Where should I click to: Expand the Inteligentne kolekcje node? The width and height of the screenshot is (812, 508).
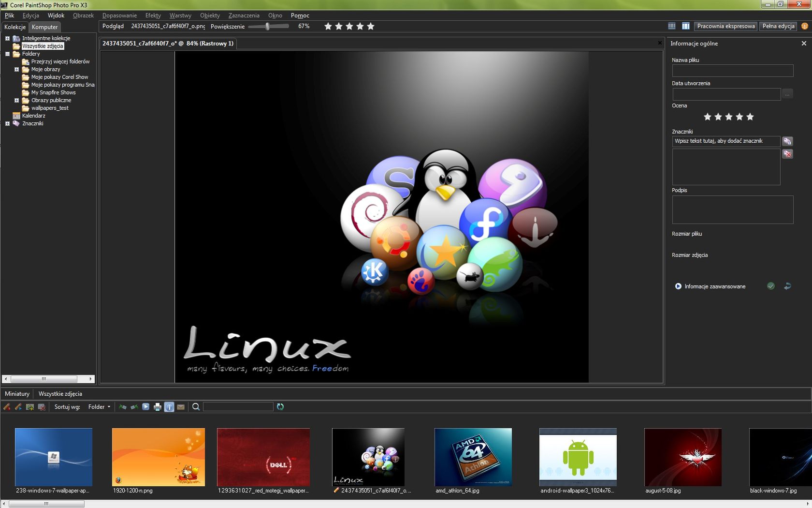(7, 38)
